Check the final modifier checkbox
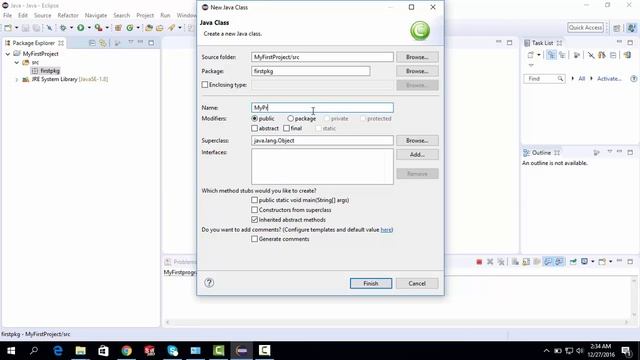Screen dimensions: 640x360 tap(287, 128)
